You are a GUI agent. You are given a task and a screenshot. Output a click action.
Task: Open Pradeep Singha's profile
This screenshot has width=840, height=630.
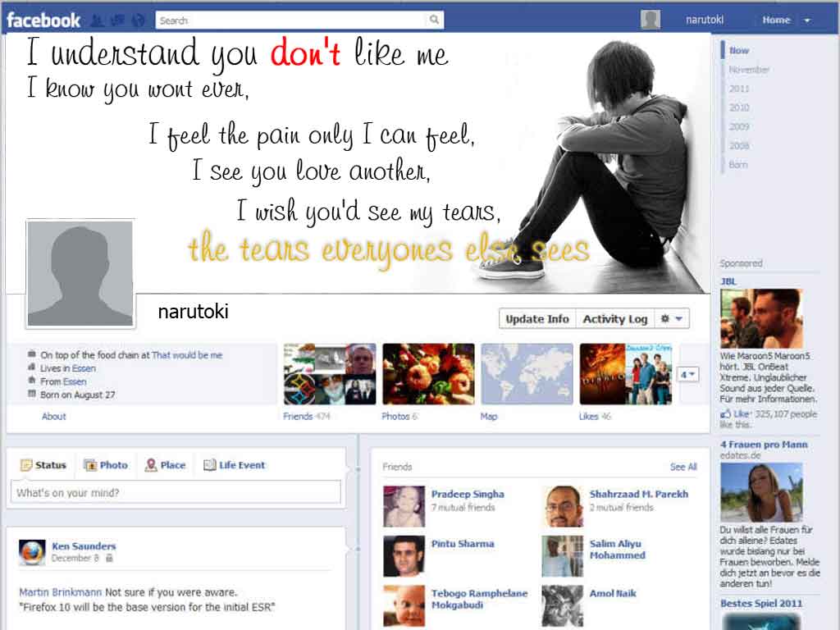click(x=468, y=494)
